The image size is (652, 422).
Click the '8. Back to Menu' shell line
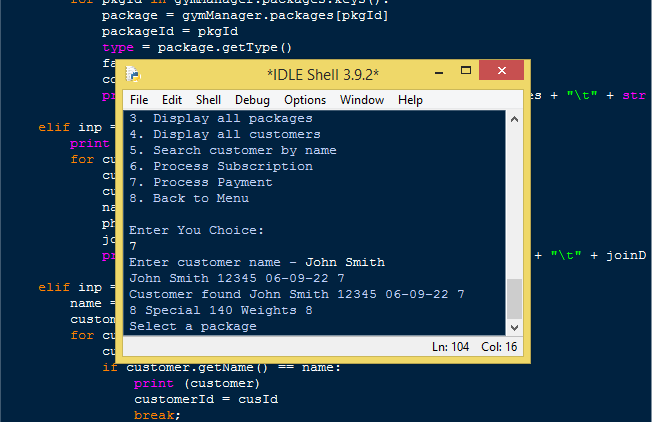189,198
